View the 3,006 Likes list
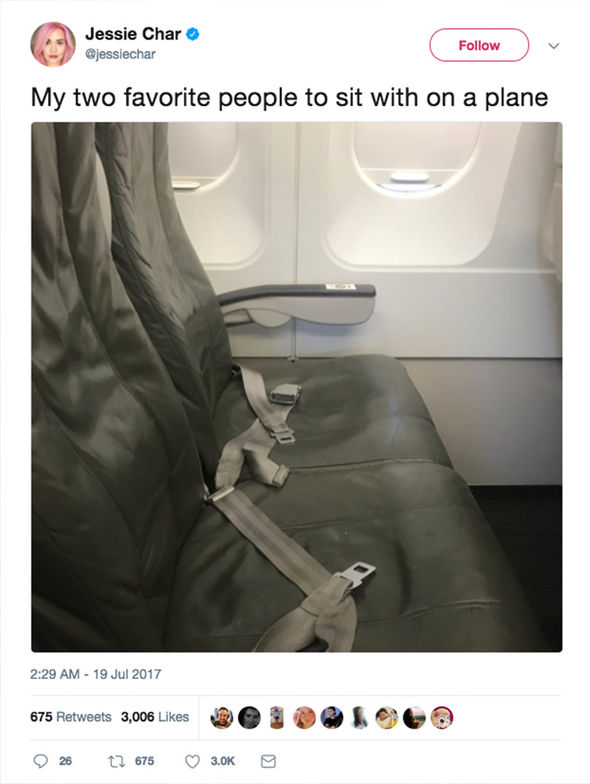 (x=155, y=716)
